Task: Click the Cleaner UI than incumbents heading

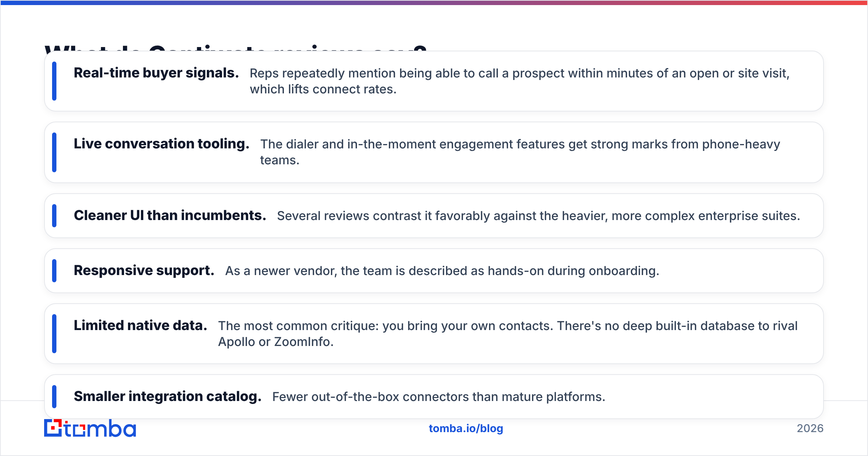Action: point(170,216)
